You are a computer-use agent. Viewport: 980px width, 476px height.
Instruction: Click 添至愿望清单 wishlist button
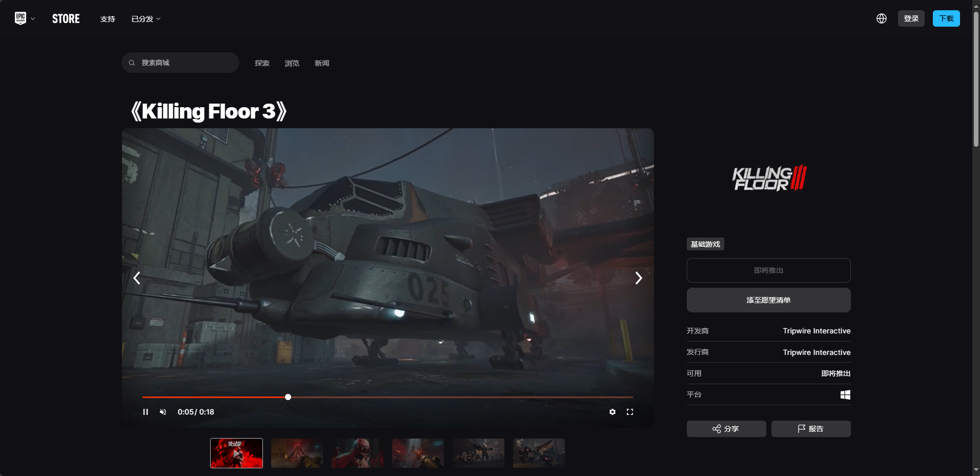(x=769, y=300)
